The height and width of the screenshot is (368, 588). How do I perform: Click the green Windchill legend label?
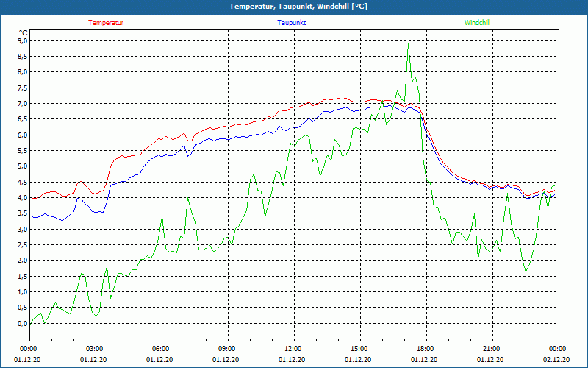[477, 23]
